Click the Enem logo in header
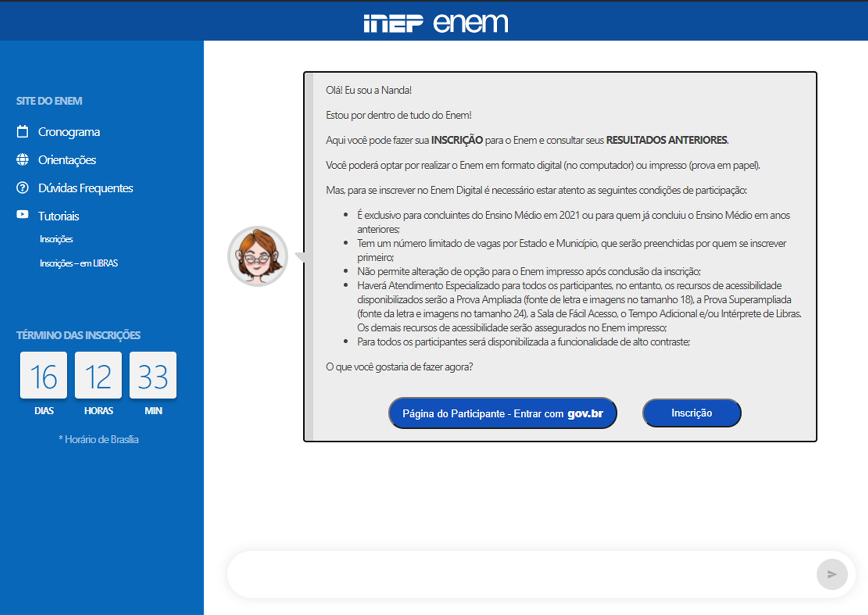 (x=470, y=23)
